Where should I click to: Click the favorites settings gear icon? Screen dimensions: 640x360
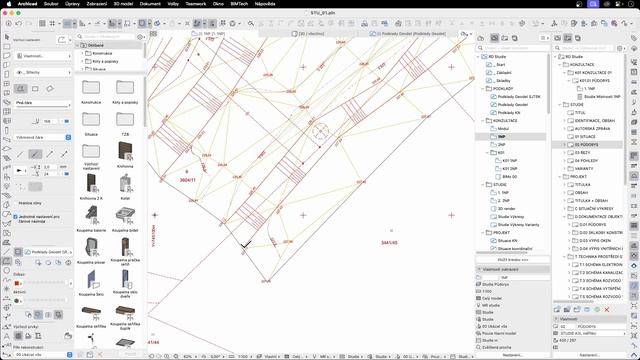pyautogui.click(x=140, y=37)
